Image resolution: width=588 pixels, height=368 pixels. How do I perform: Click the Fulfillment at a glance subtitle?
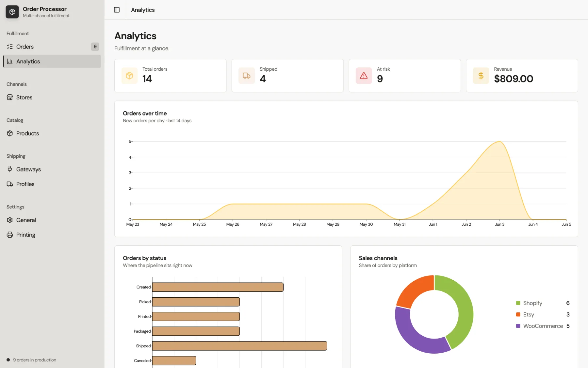tap(142, 48)
